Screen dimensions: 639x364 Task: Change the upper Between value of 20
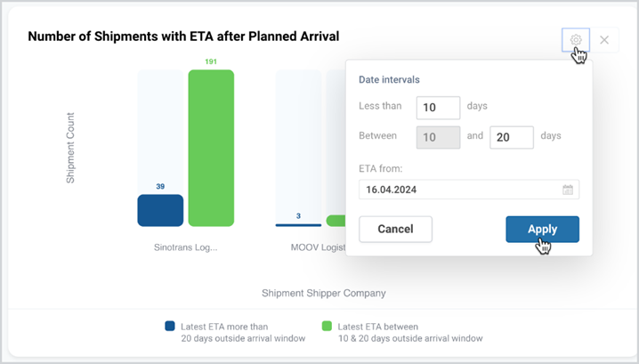(x=512, y=137)
